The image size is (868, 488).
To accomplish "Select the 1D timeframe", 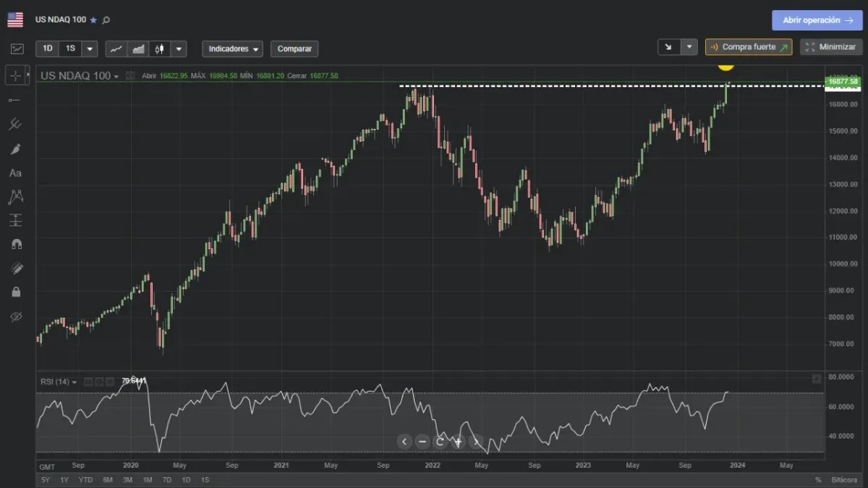I will coord(48,49).
